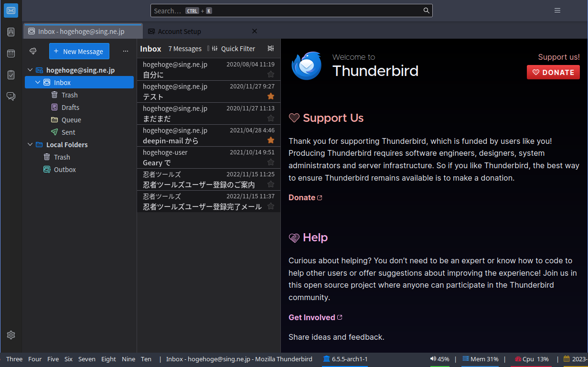This screenshot has height=367, width=588.
Task: Open message with subject 自分に
Action: (209, 70)
